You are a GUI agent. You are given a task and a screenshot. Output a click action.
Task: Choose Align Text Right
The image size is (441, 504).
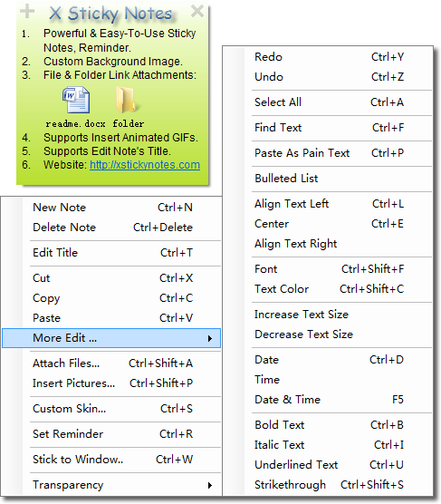point(329,244)
